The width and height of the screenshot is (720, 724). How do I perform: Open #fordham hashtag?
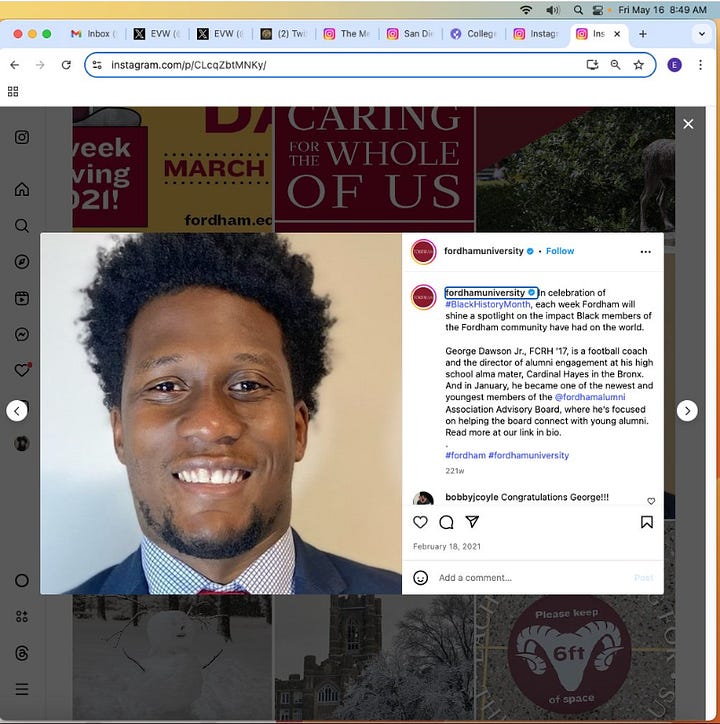coord(466,455)
